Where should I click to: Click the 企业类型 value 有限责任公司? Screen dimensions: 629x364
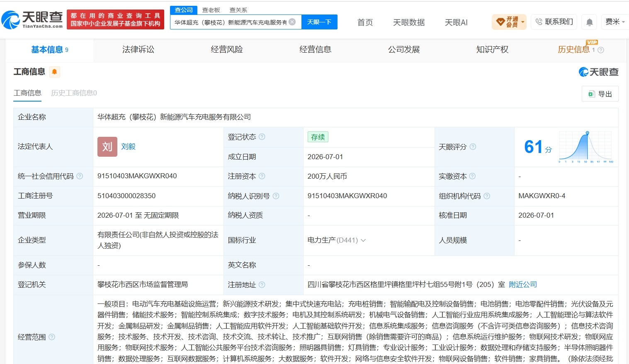point(158,240)
